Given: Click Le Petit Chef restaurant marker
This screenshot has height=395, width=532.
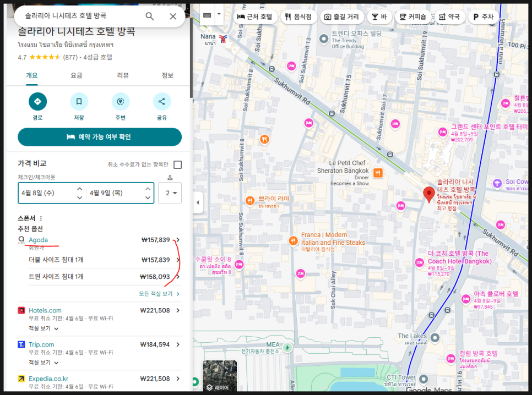Looking at the screenshot, I should 378,173.
